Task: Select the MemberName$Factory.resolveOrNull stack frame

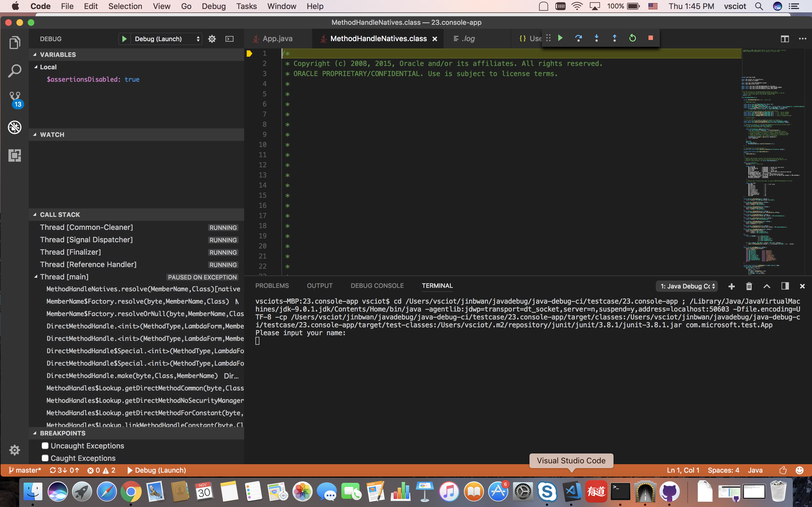Action: [x=145, y=313]
